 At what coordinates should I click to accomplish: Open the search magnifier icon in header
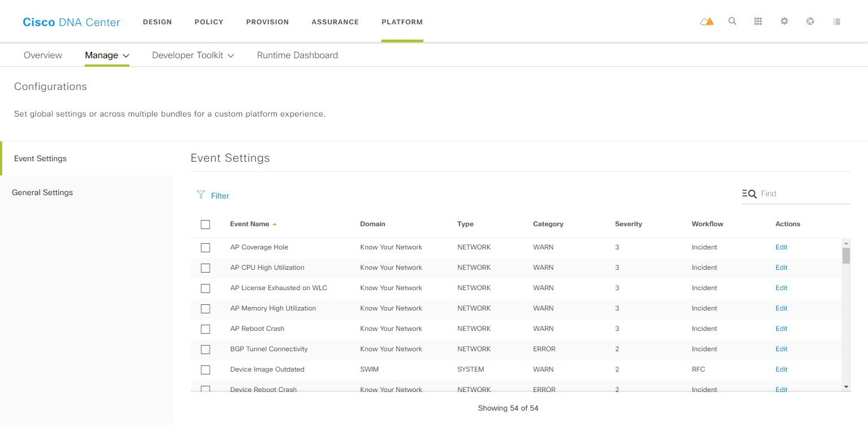[x=732, y=21]
